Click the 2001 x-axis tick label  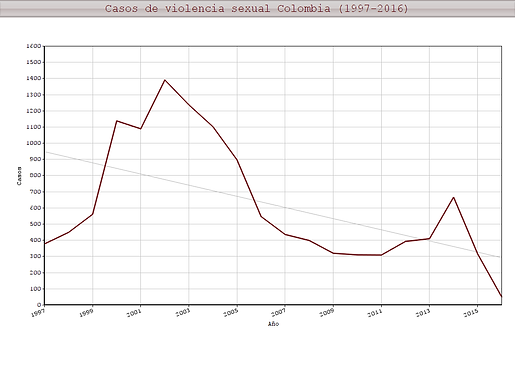[134, 312]
